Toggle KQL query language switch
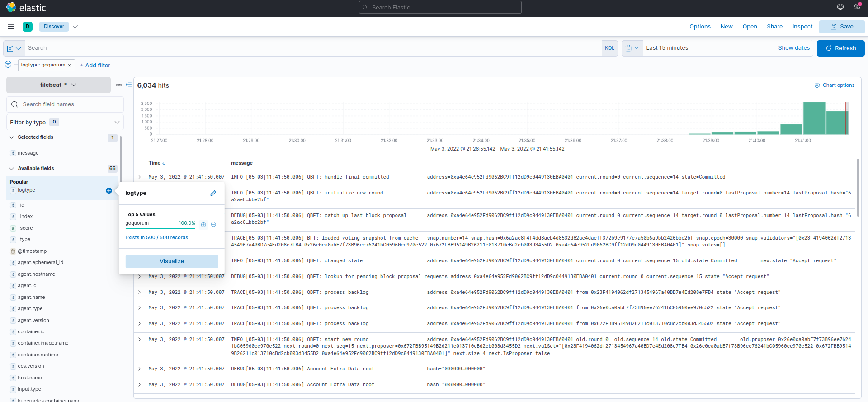The image size is (868, 402). (609, 48)
